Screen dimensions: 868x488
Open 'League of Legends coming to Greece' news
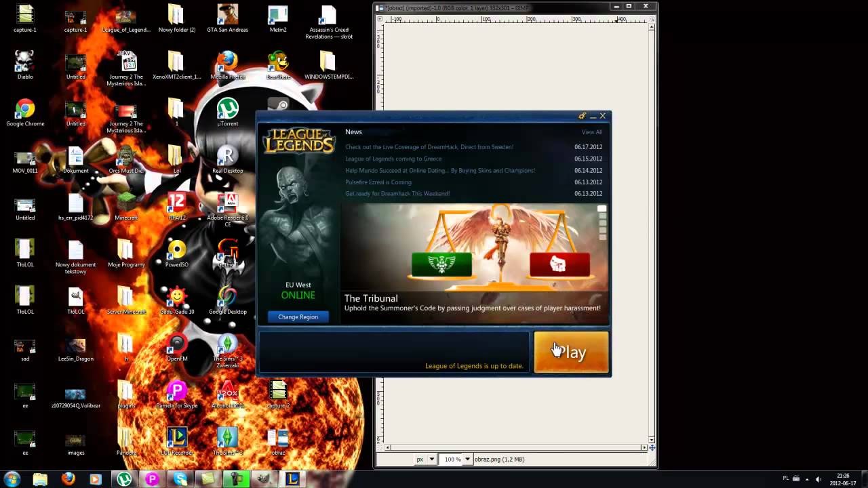click(x=393, y=159)
